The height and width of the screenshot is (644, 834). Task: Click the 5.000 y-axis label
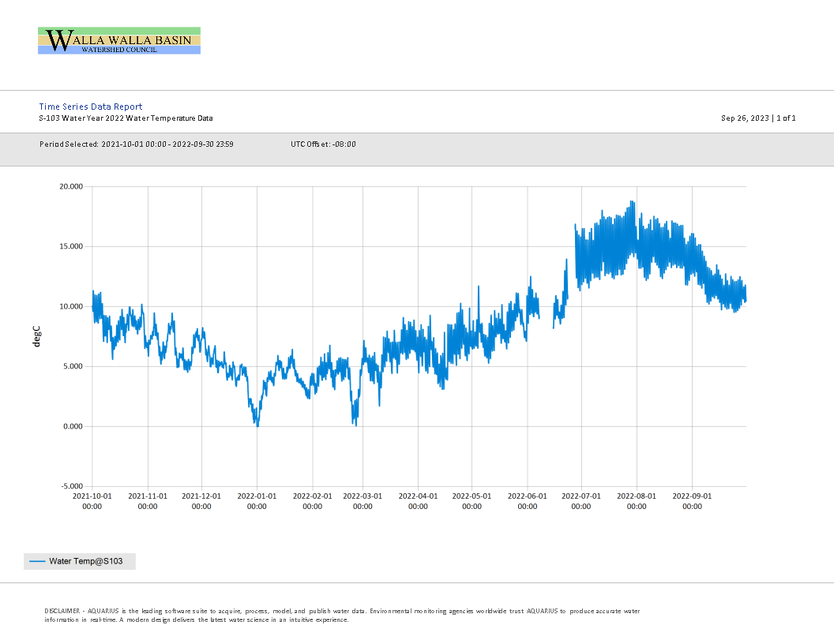(73, 367)
